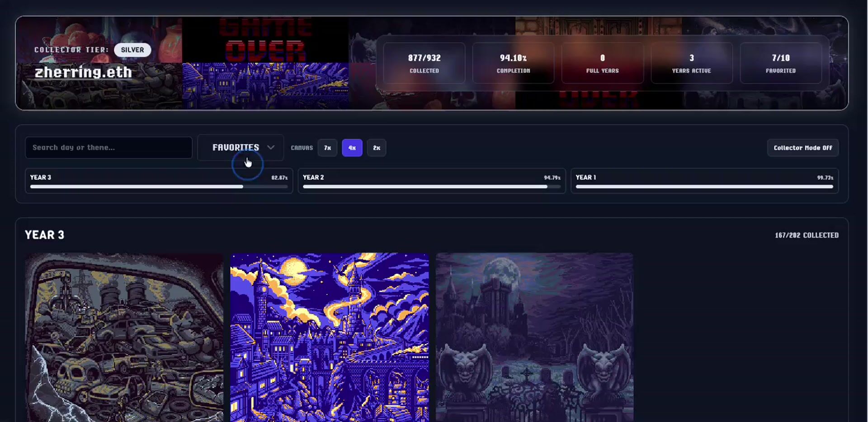Click the 877/932 Collected stat card
The width and height of the screenshot is (868, 422).
pyautogui.click(x=424, y=63)
